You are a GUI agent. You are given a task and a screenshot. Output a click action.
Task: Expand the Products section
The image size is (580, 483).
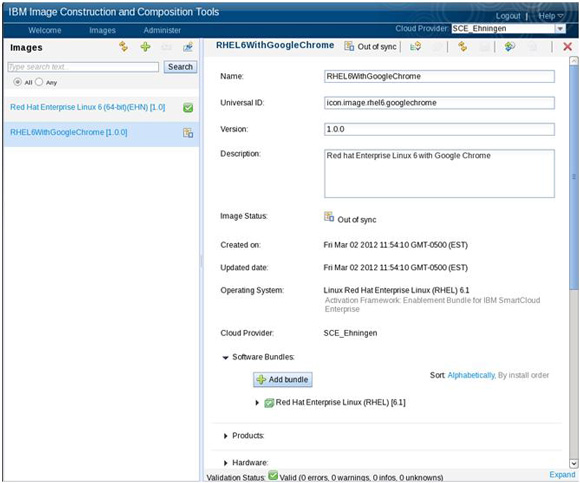225,436
